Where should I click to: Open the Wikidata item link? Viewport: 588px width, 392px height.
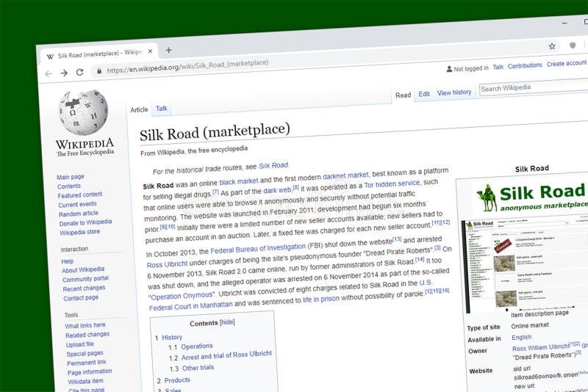click(85, 382)
